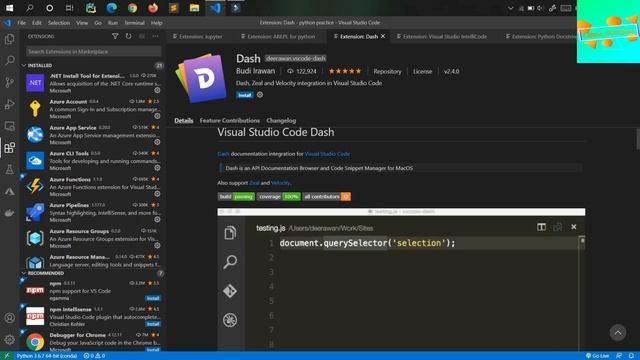Open the Run and Debug view
This screenshot has width=640, height=360.
coord(9,104)
